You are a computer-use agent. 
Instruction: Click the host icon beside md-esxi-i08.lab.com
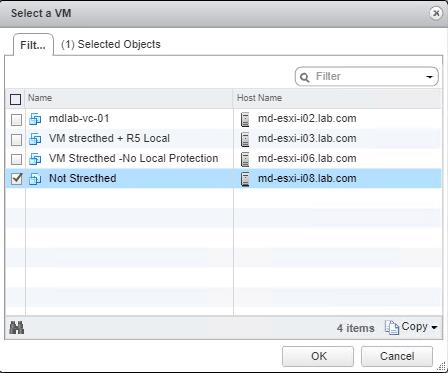[x=245, y=179]
